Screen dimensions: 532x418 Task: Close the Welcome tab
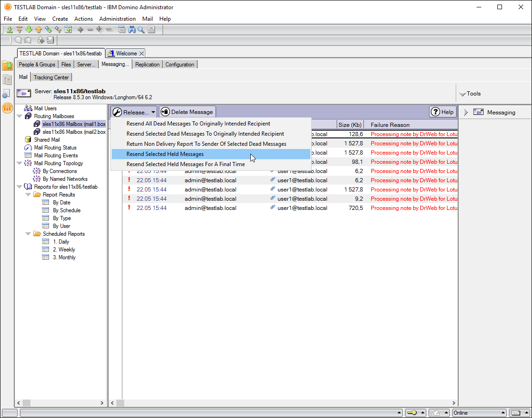[x=142, y=54]
